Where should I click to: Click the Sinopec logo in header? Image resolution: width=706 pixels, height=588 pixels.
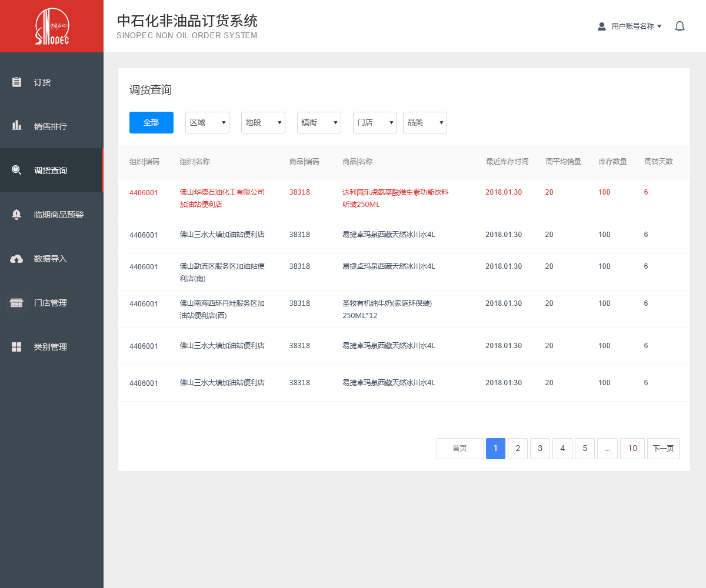(52, 26)
